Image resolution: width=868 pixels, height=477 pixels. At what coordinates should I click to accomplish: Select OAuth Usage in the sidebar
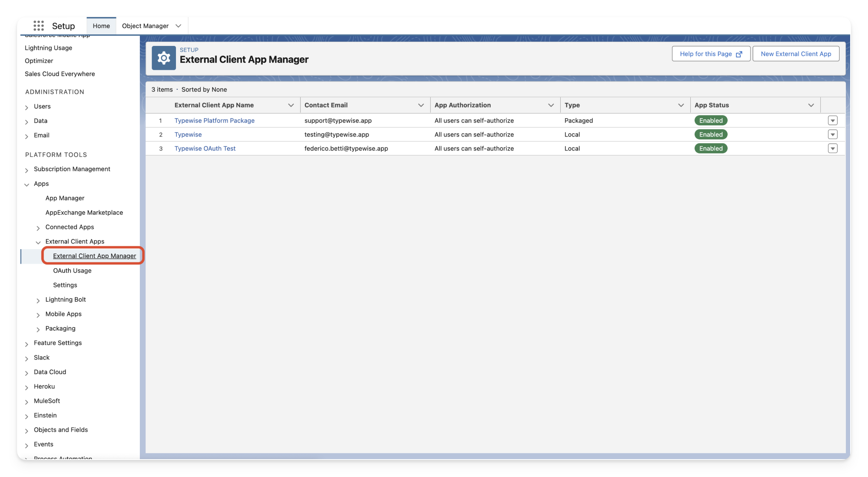click(72, 270)
